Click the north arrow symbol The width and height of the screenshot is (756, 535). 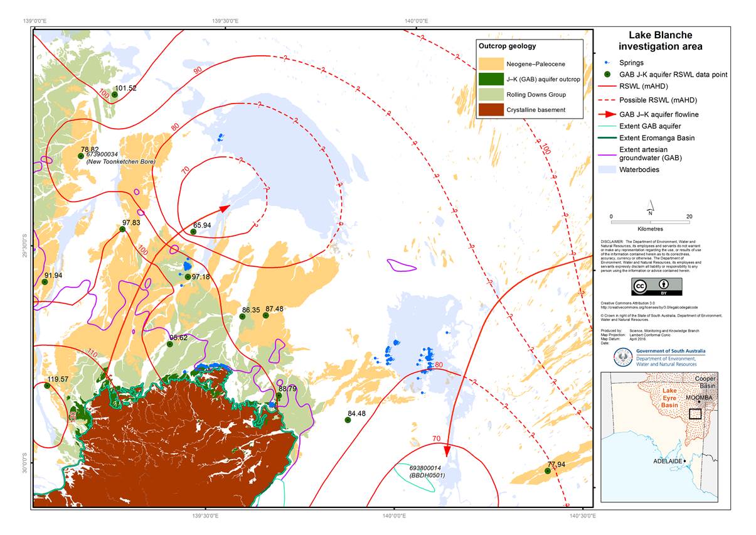click(x=651, y=208)
